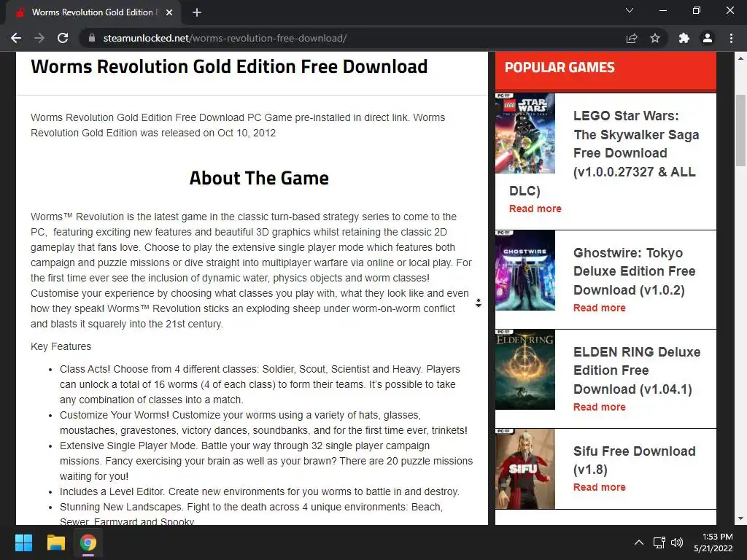This screenshot has height=560, width=747.
Task: Click the browser forward arrow
Action: 39,38
